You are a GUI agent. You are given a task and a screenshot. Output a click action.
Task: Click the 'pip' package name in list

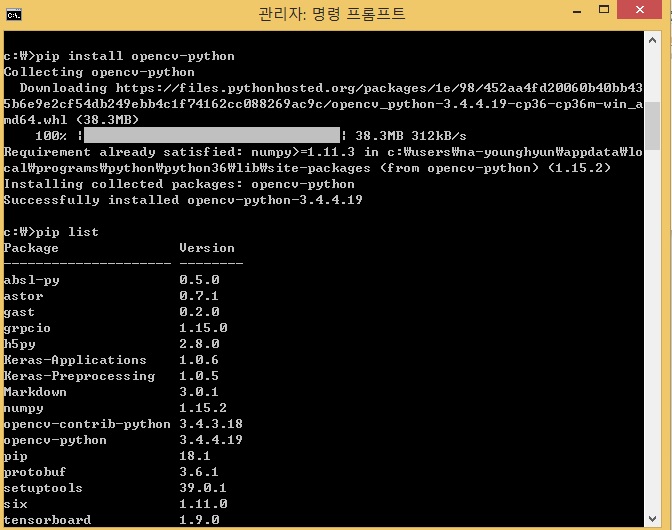tap(15, 456)
